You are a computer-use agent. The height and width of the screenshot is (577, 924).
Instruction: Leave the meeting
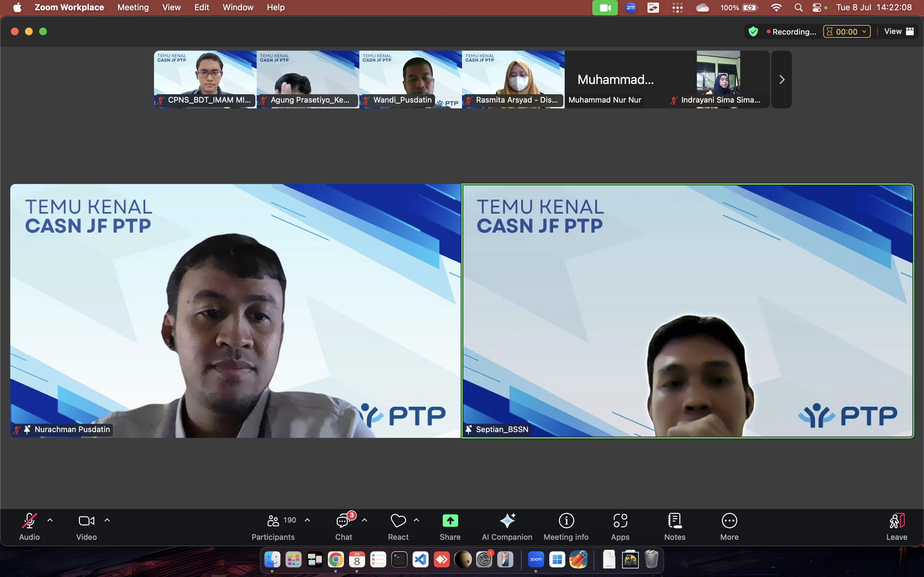tap(896, 527)
